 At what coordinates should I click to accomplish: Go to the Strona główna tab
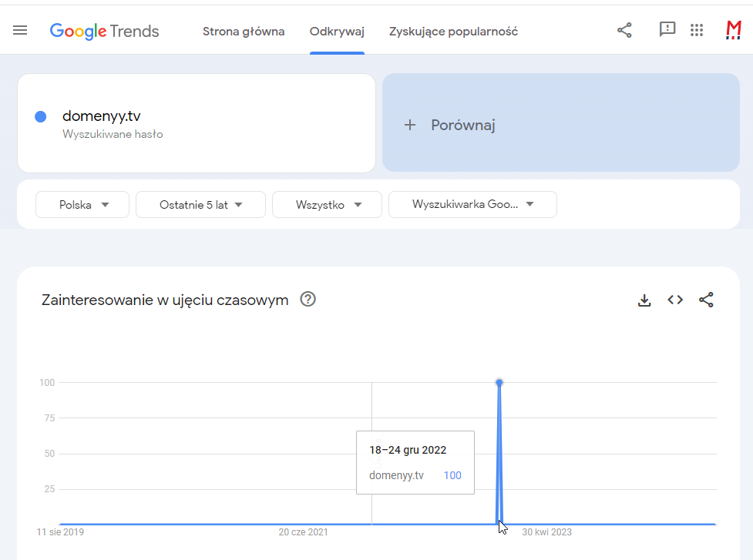(244, 32)
